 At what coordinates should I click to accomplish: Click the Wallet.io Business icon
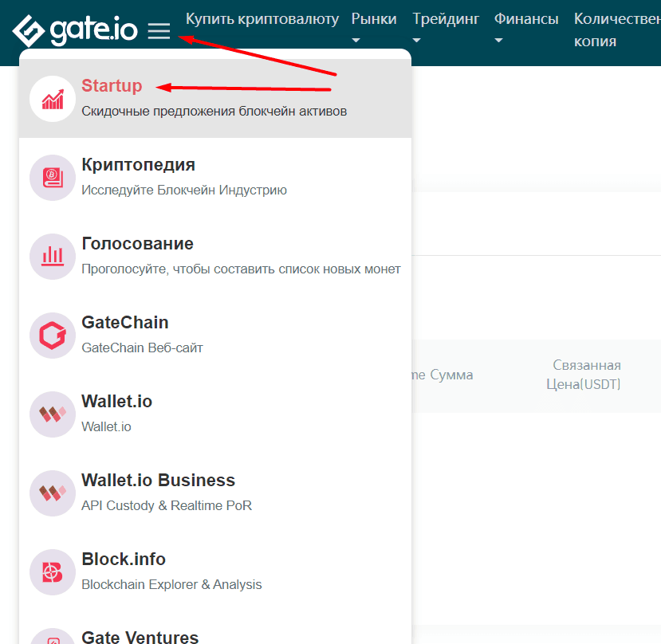pos(53,493)
